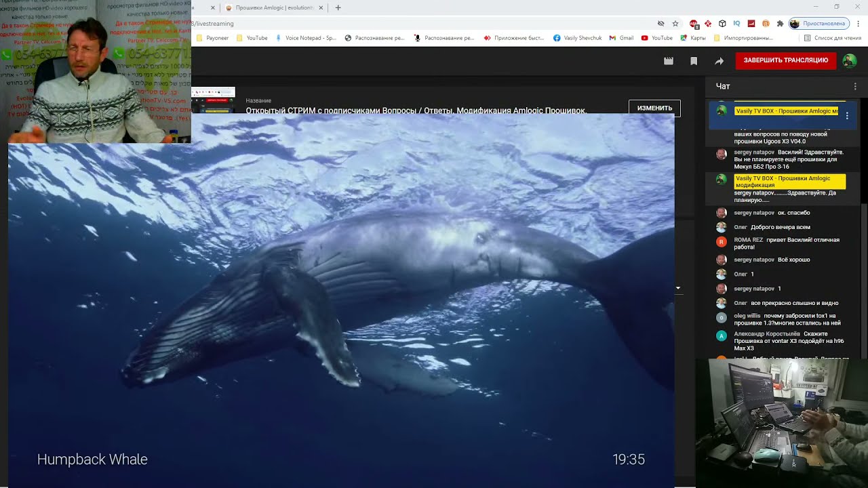Click Олег's 'Доброго вечера всем' message
Image resolution: width=868 pixels, height=488 pixels.
pyautogui.click(x=781, y=227)
